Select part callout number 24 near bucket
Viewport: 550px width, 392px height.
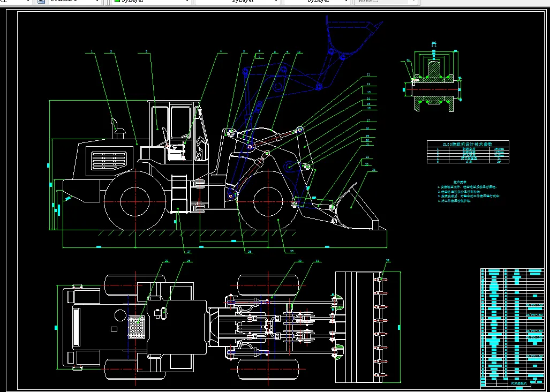coord(374,170)
